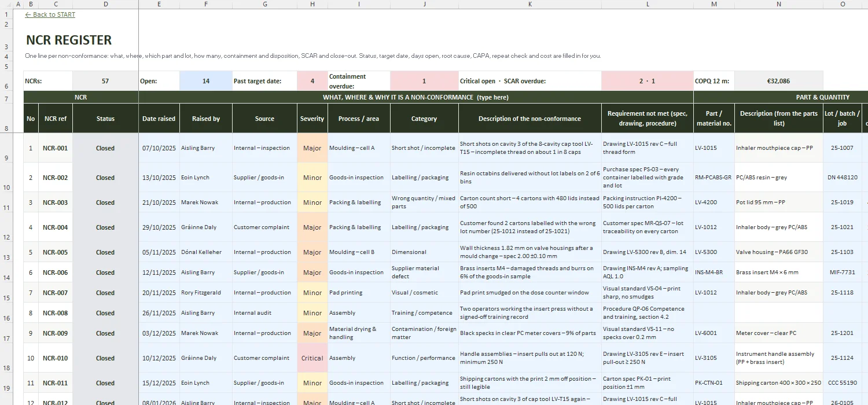868x405 pixels.
Task: Click Training / competence category cell
Action: [x=424, y=313]
